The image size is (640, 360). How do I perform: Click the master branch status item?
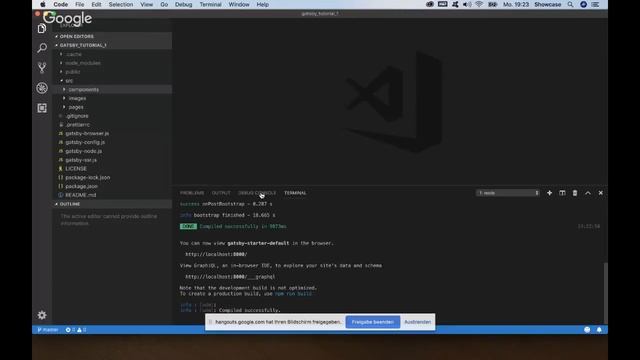click(48, 330)
